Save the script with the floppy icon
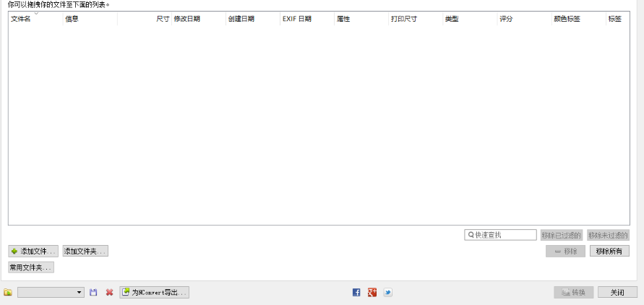 point(93,292)
